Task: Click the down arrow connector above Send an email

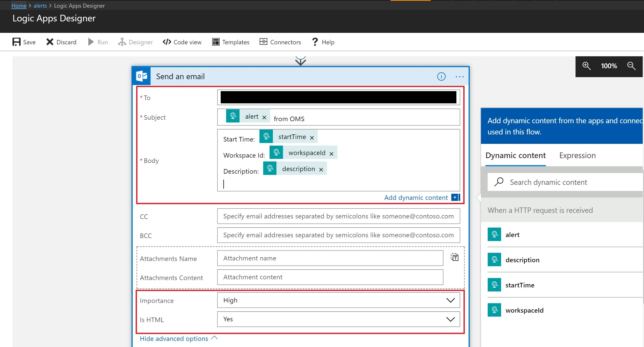Action: pos(301,61)
